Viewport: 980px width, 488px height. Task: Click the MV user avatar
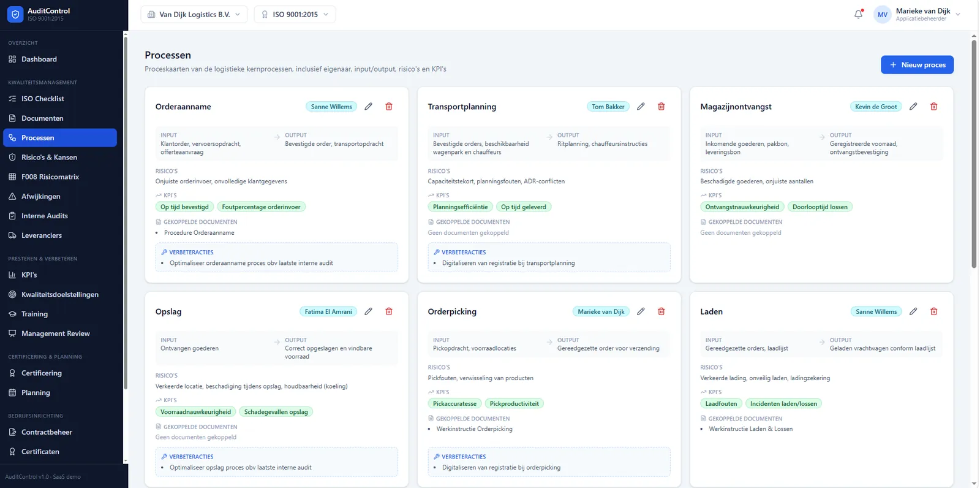(883, 15)
